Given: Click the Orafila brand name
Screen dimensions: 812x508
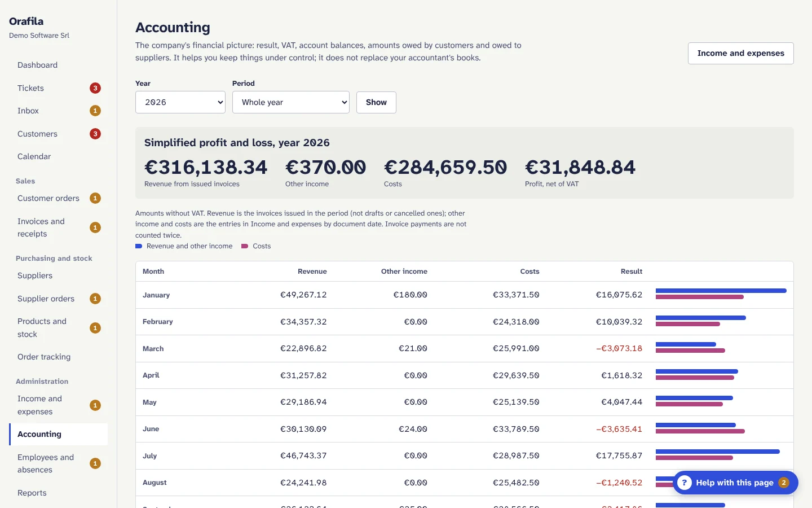Looking at the screenshot, I should [26, 21].
